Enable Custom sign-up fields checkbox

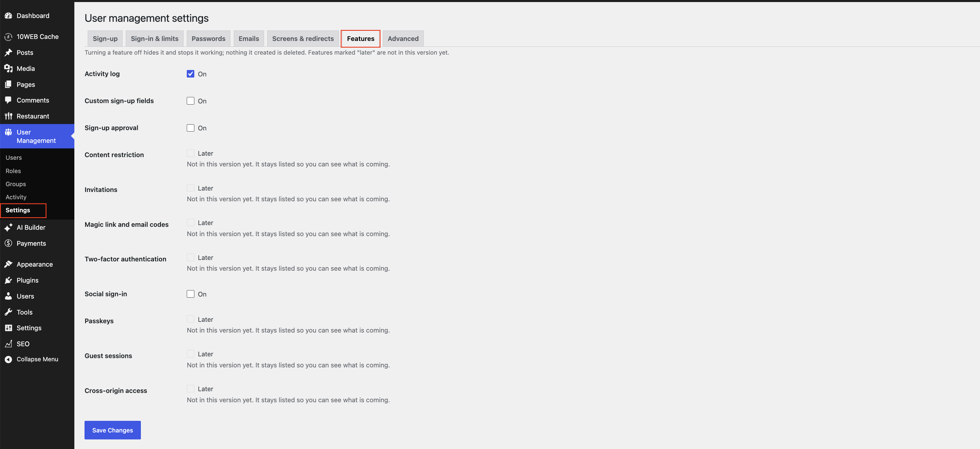(x=191, y=101)
